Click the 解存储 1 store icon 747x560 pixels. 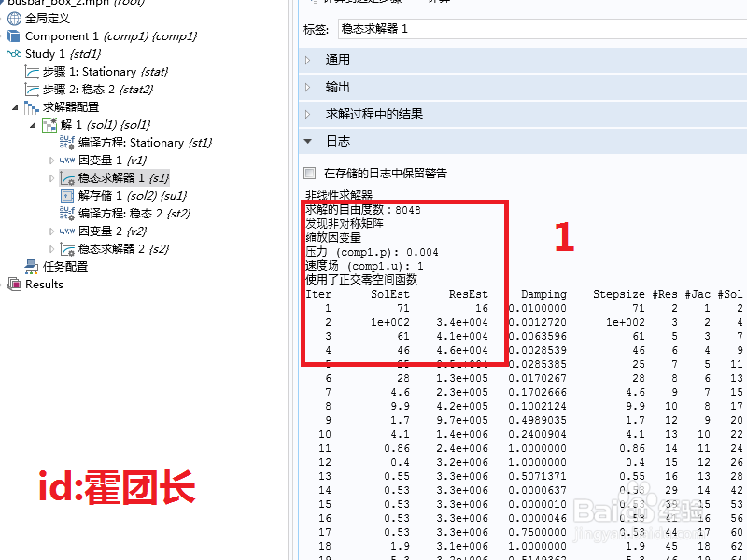click(67, 196)
